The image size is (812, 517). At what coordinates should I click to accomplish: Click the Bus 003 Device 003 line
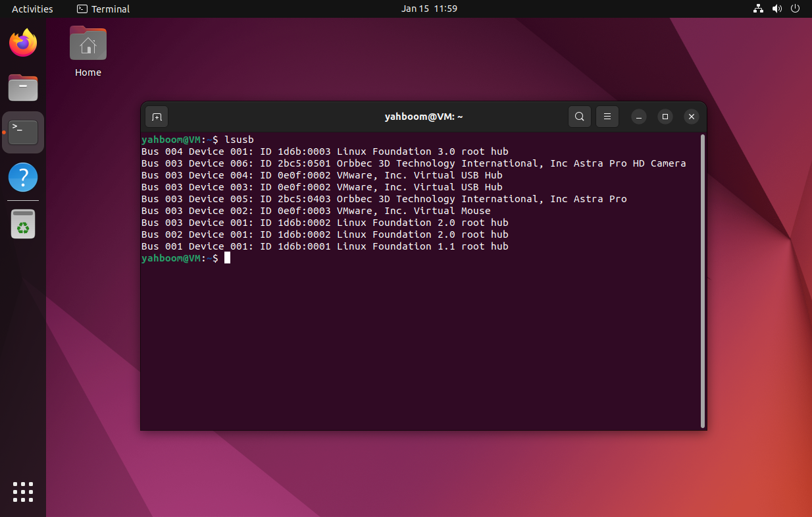coord(322,187)
